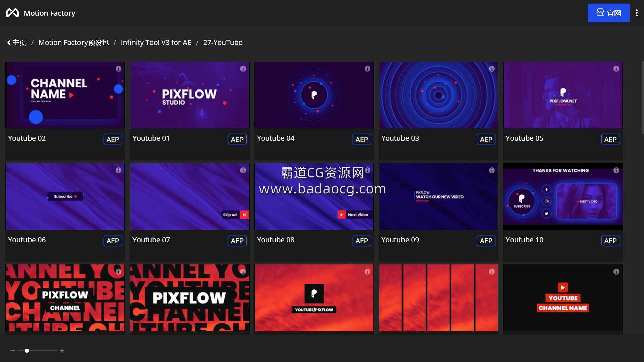Go back to 主页 home

pos(17,43)
